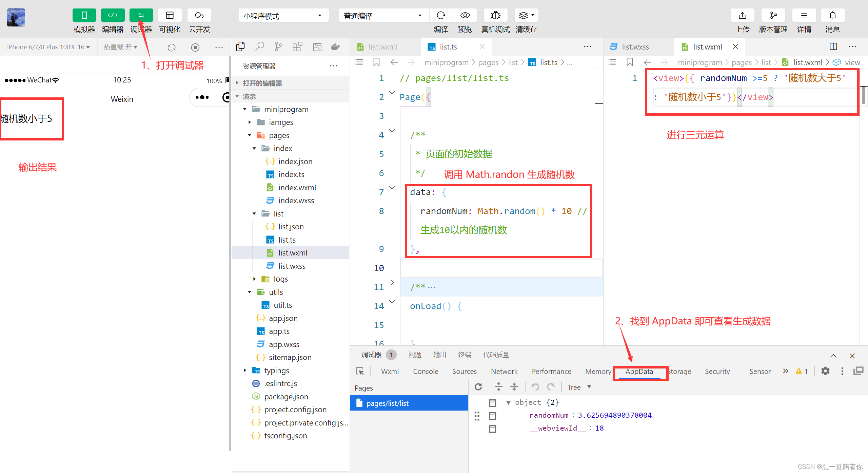Click DevTools settings gear icon
This screenshot has width=868, height=473.
point(825,371)
